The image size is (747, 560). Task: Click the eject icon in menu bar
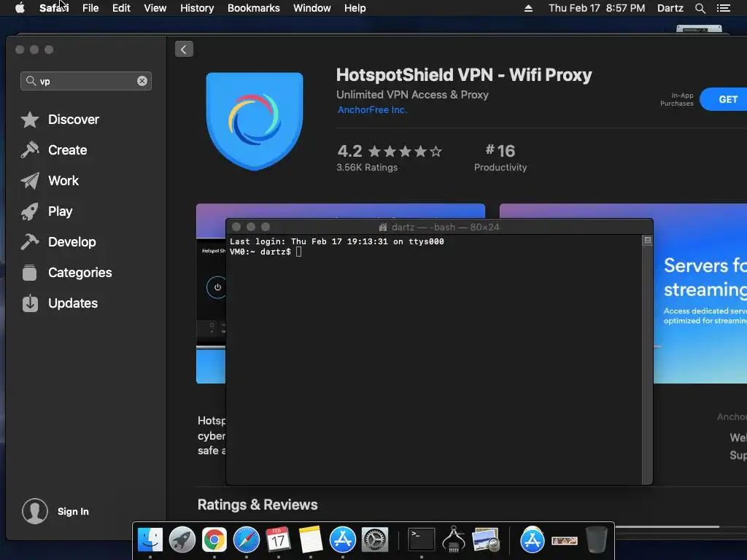(x=528, y=8)
